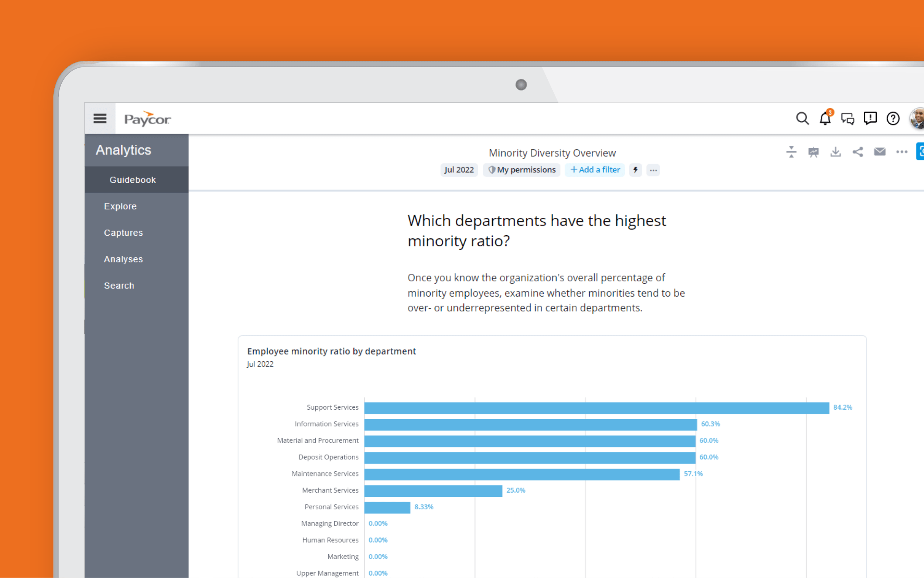
Task: Click the Paycor logo
Action: pos(147,119)
